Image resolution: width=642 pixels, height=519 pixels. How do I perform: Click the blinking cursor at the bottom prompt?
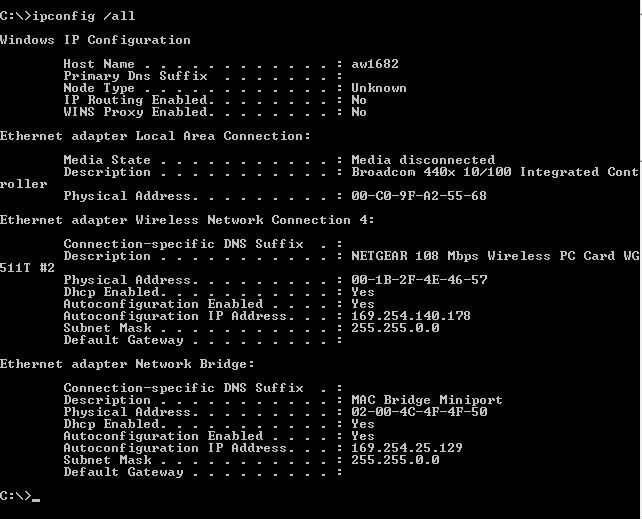pos(36,499)
